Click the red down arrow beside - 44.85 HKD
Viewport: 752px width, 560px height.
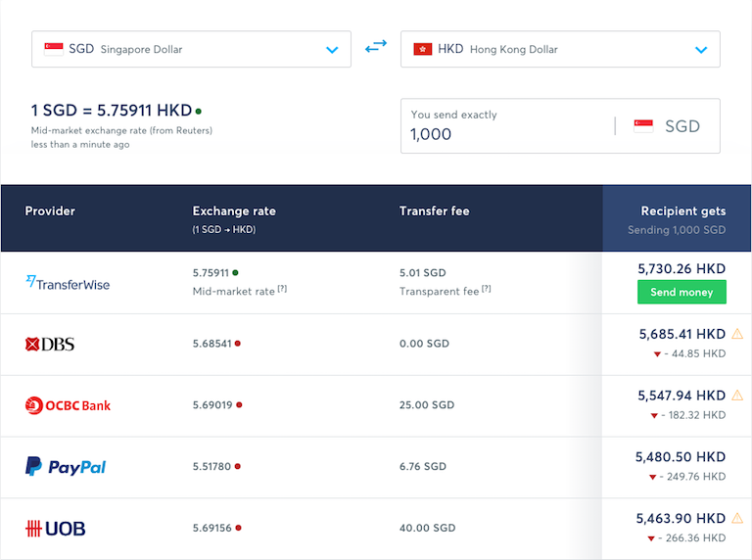tap(658, 354)
